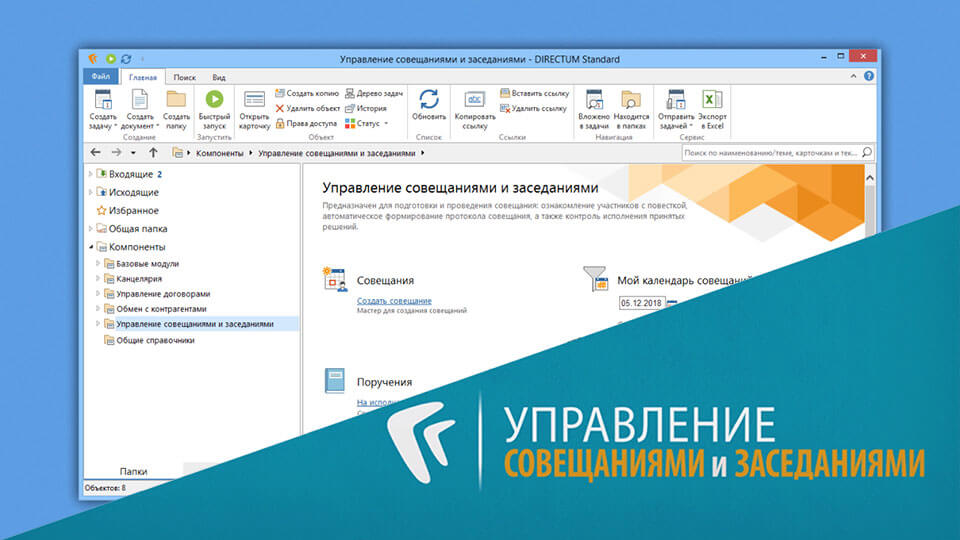
Task: Open История in ribbon
Action: pyautogui.click(x=366, y=108)
